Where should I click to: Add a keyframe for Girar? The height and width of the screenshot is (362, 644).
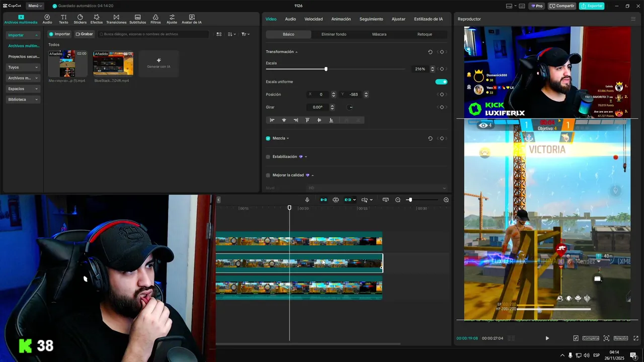point(442,107)
